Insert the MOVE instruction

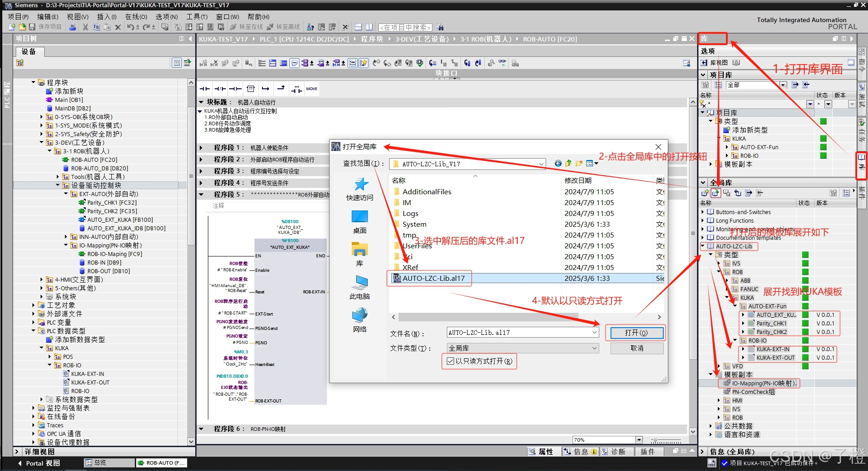click(312, 89)
